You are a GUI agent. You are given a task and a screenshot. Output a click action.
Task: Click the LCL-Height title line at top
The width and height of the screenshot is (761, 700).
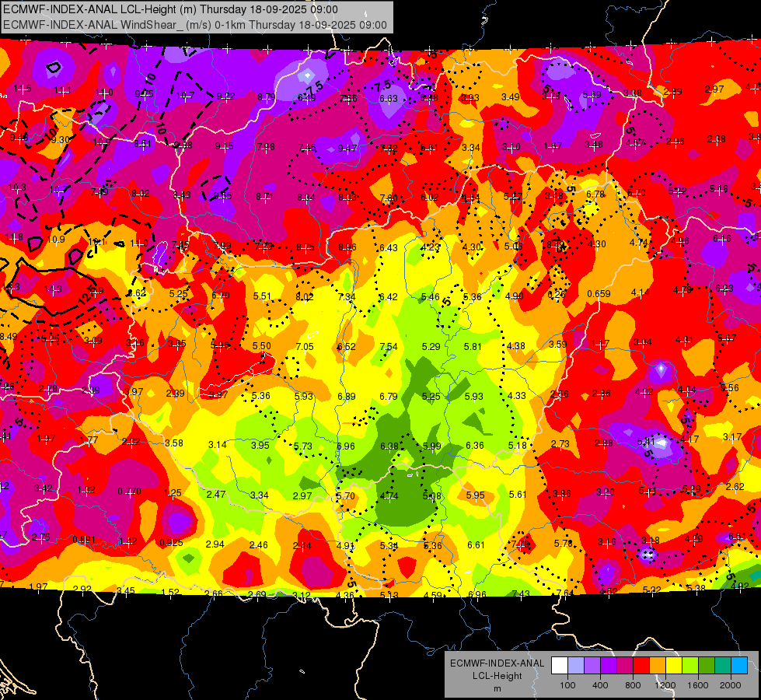(x=171, y=9)
